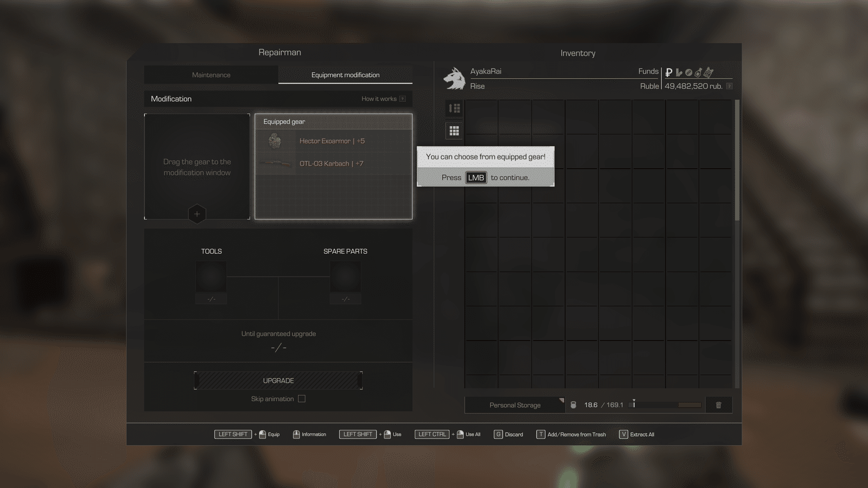Click the wolf avatar of AyakaRai
868x488 pixels.
(x=454, y=78)
